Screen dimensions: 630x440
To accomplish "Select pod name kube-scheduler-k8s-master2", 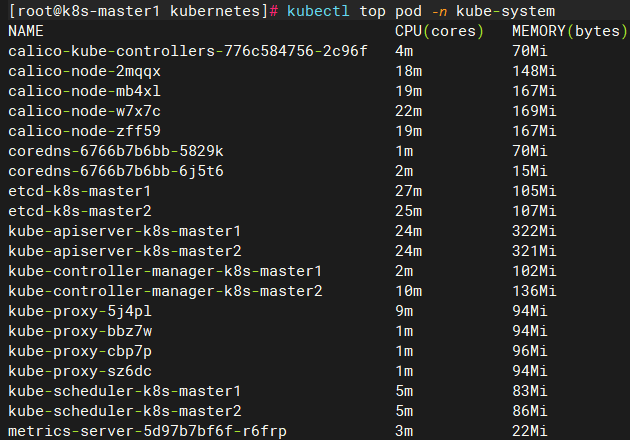I will click(125, 411).
